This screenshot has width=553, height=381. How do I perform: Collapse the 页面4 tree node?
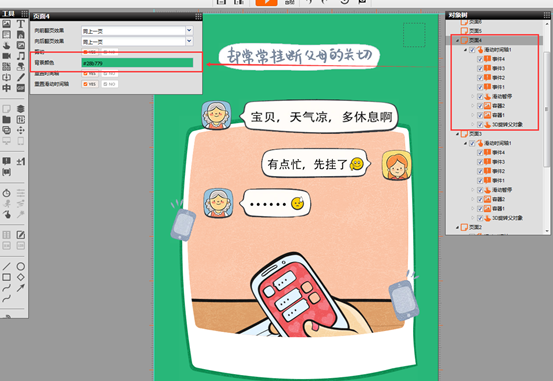point(457,40)
